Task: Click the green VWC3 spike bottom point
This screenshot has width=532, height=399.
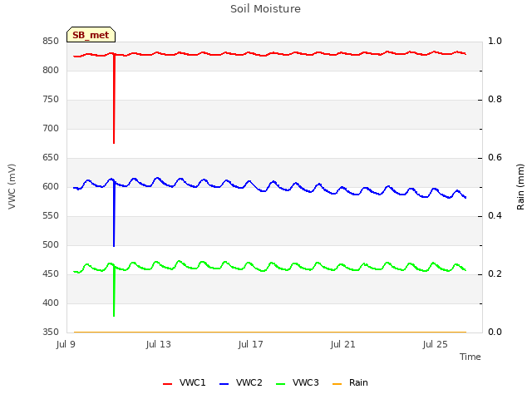Action: point(114,316)
